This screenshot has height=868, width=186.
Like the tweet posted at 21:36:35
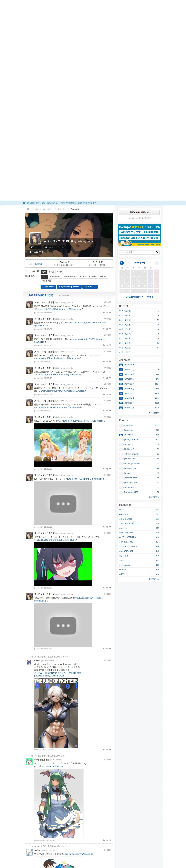pyautogui.click(x=110, y=313)
